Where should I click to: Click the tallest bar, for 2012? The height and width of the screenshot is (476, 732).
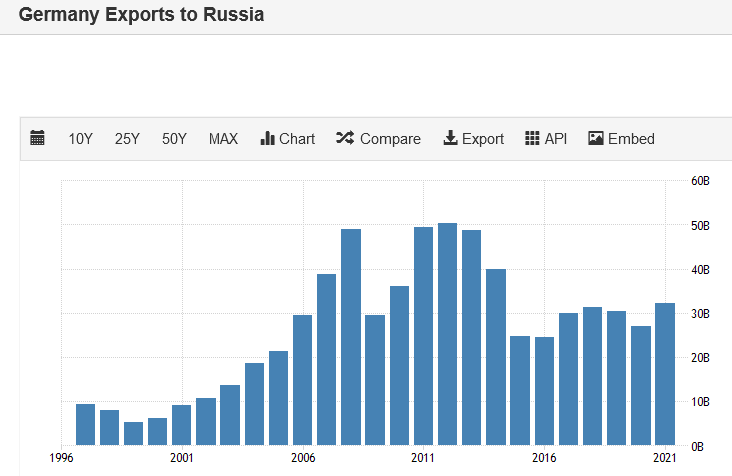(x=447, y=334)
